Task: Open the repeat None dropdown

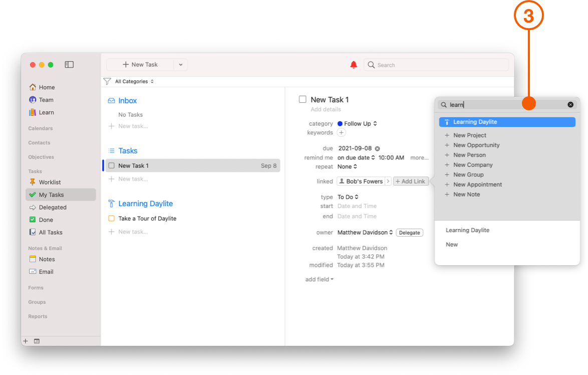Action: click(x=347, y=166)
